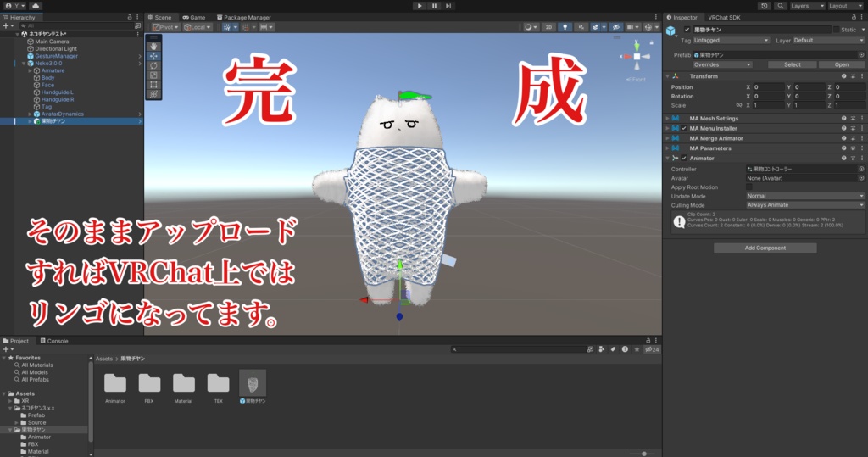Switch to the Game tab
The height and width of the screenshot is (457, 868).
coord(194,17)
